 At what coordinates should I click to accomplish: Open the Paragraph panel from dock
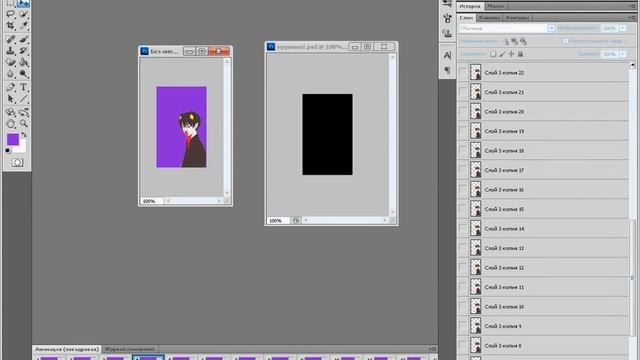point(447,70)
